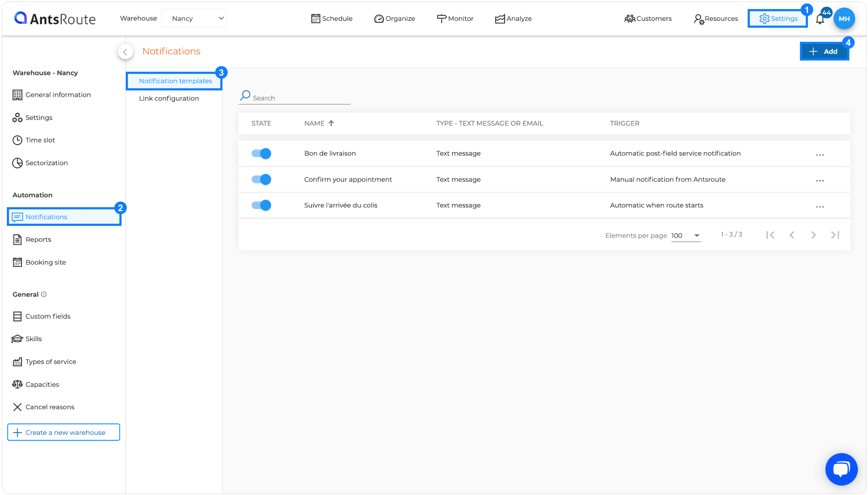Click the Custom fields icon
Screen dimensions: 868x495
coord(17,316)
